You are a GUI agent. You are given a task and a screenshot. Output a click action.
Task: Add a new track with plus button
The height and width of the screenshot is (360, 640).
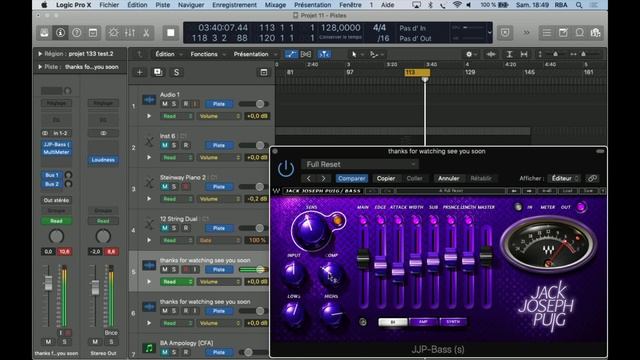tap(140, 72)
